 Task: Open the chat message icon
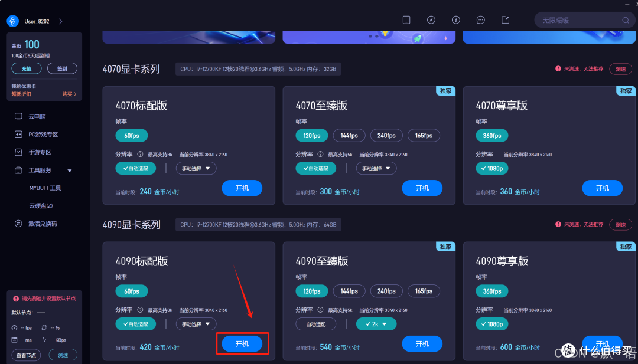pyautogui.click(x=480, y=20)
